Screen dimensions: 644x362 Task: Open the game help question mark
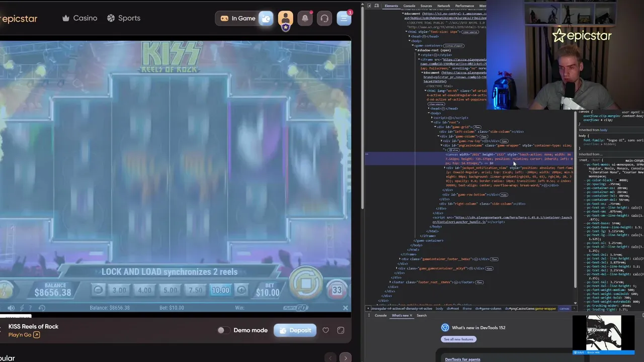(30, 308)
